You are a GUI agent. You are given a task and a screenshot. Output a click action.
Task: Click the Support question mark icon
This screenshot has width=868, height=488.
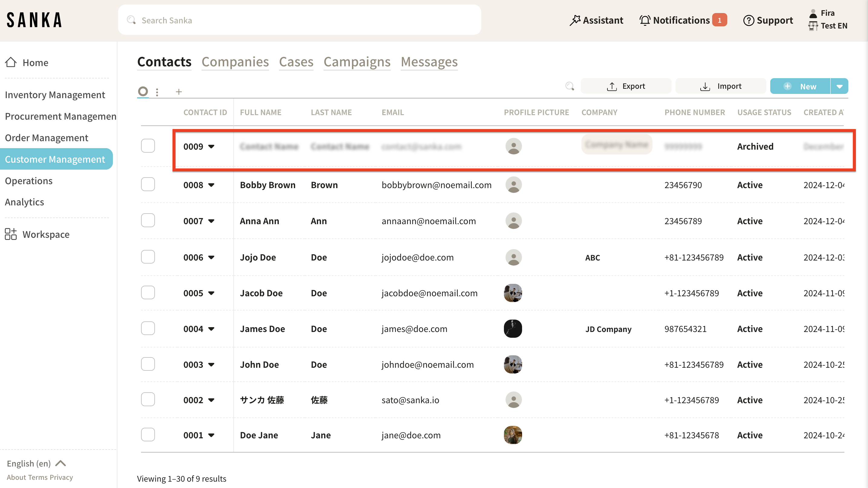click(748, 20)
